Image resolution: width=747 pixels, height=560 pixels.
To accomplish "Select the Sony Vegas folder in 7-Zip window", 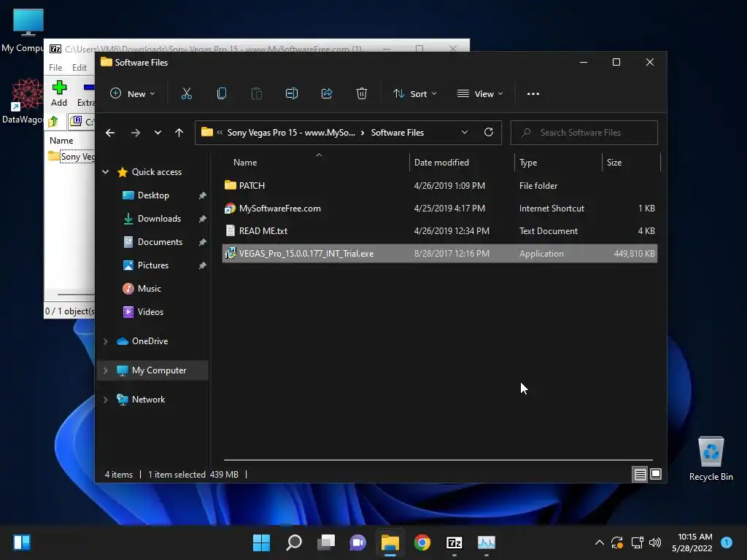I will pos(72,157).
